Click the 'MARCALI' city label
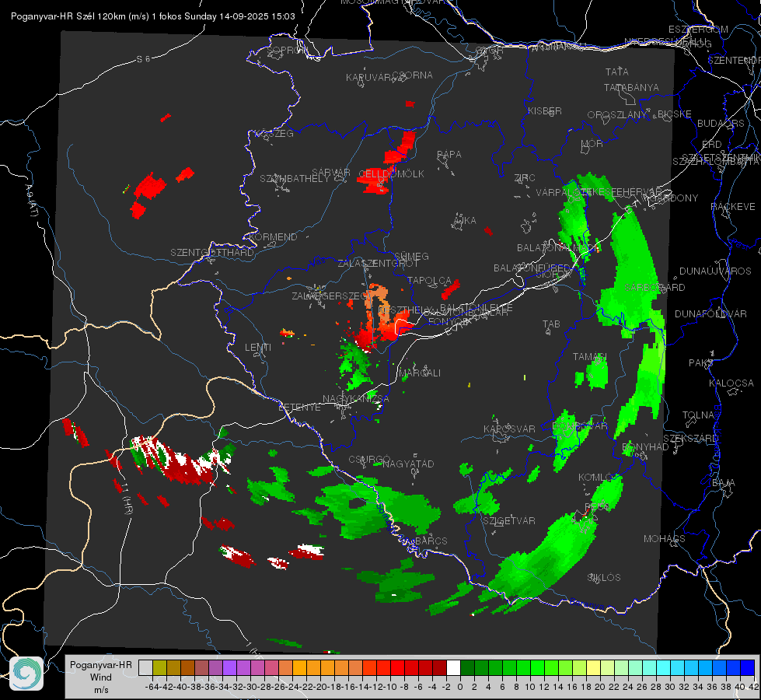This screenshot has height=700, width=761. (x=421, y=373)
